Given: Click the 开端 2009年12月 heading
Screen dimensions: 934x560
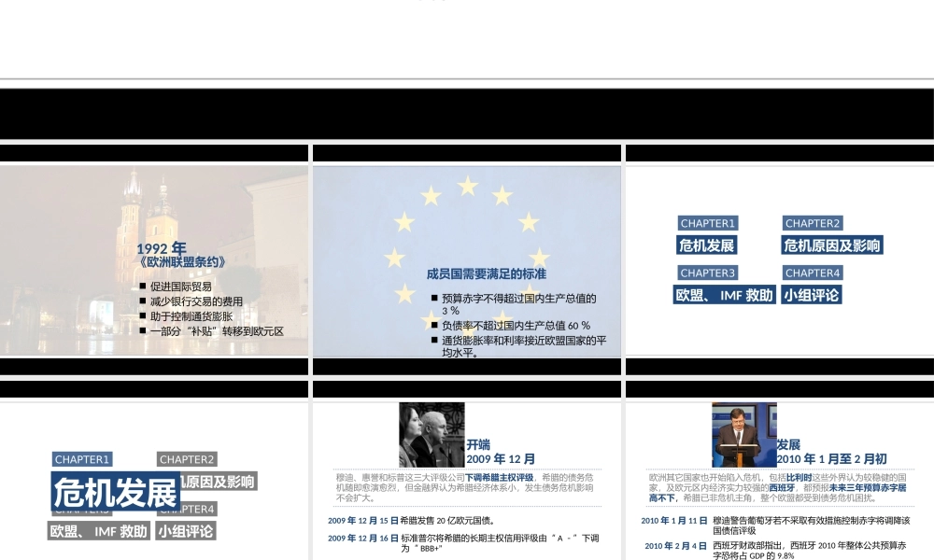Looking at the screenshot, I should (501, 452).
